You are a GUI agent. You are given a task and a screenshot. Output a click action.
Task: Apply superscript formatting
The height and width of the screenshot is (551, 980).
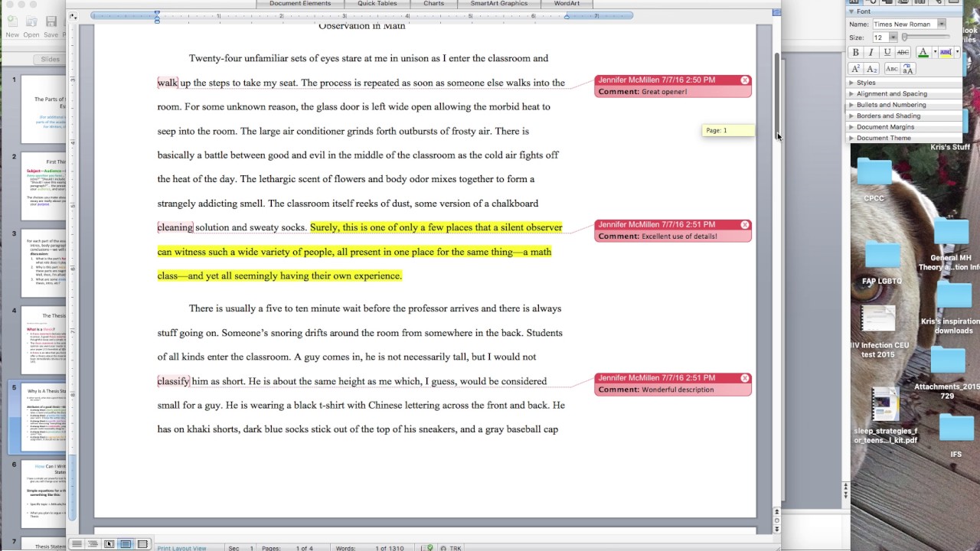(855, 69)
